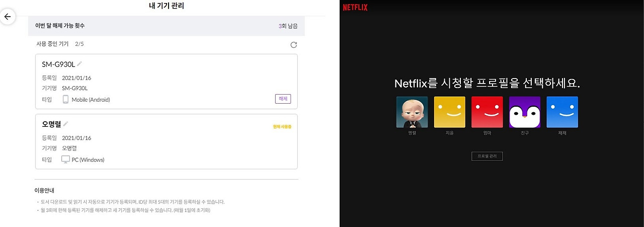
Task: Select the red 엄마 profile
Action: 487,112
